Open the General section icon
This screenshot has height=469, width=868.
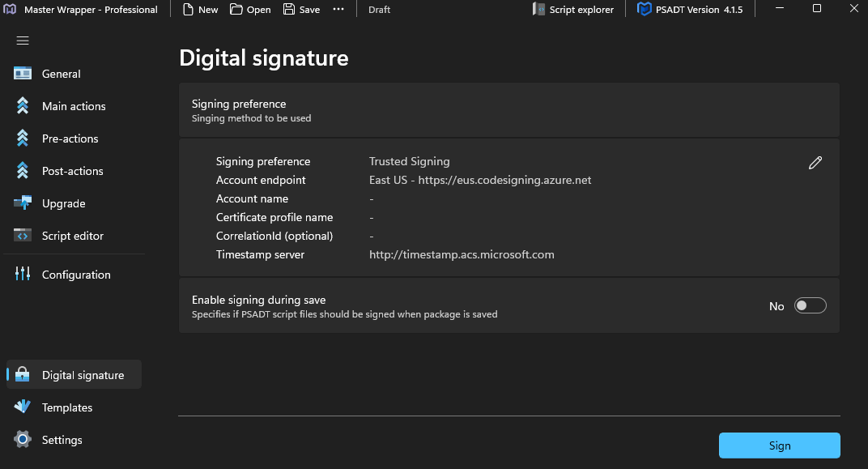click(23, 74)
